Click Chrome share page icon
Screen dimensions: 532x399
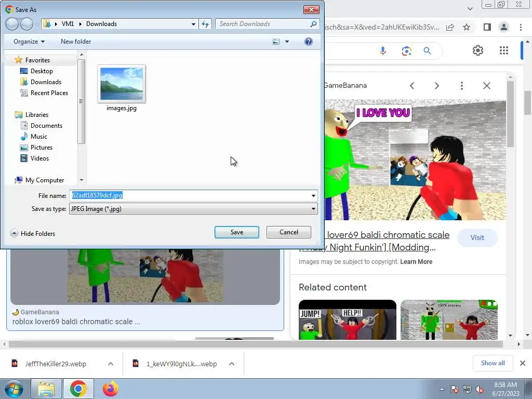click(450, 27)
